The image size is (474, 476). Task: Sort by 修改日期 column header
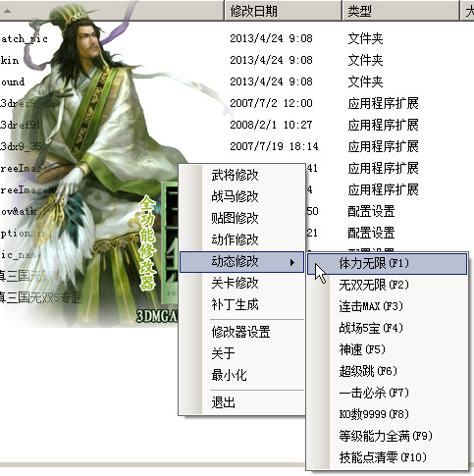tap(284, 11)
